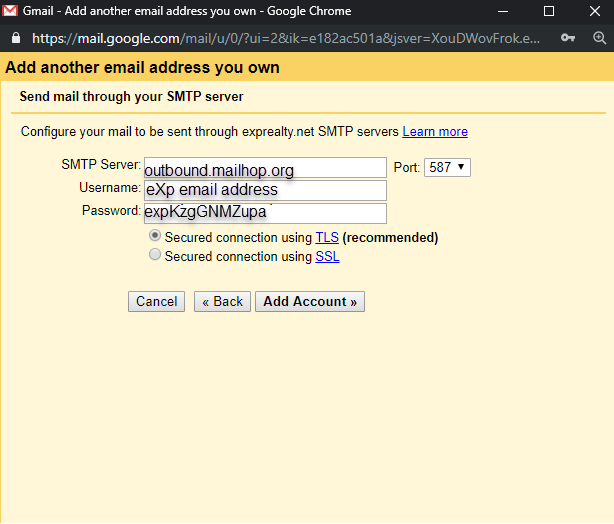
Task: Click the '(recommended)' text
Action: 390,238
